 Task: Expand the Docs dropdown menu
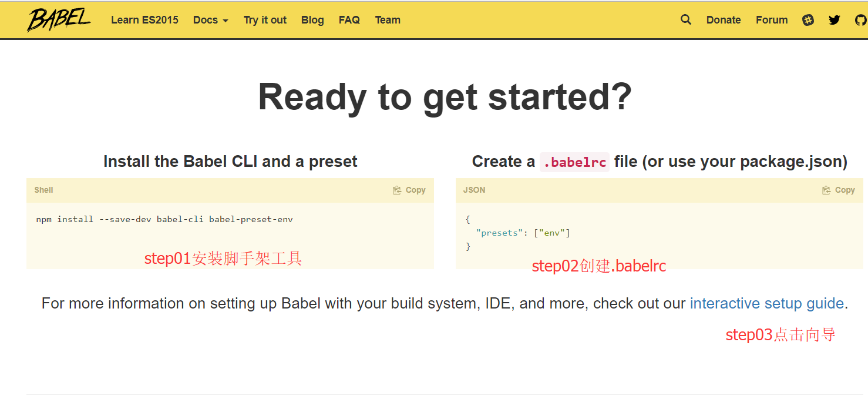point(210,20)
